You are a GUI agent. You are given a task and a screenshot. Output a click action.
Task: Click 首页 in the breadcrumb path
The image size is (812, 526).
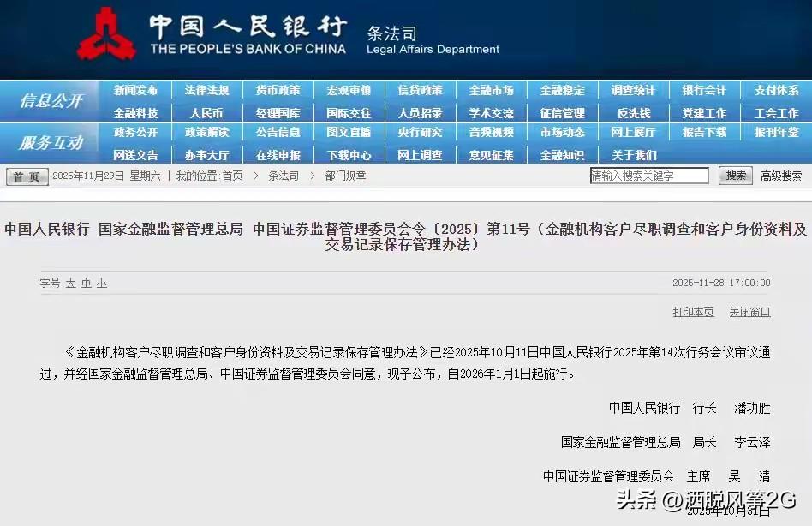click(x=232, y=176)
